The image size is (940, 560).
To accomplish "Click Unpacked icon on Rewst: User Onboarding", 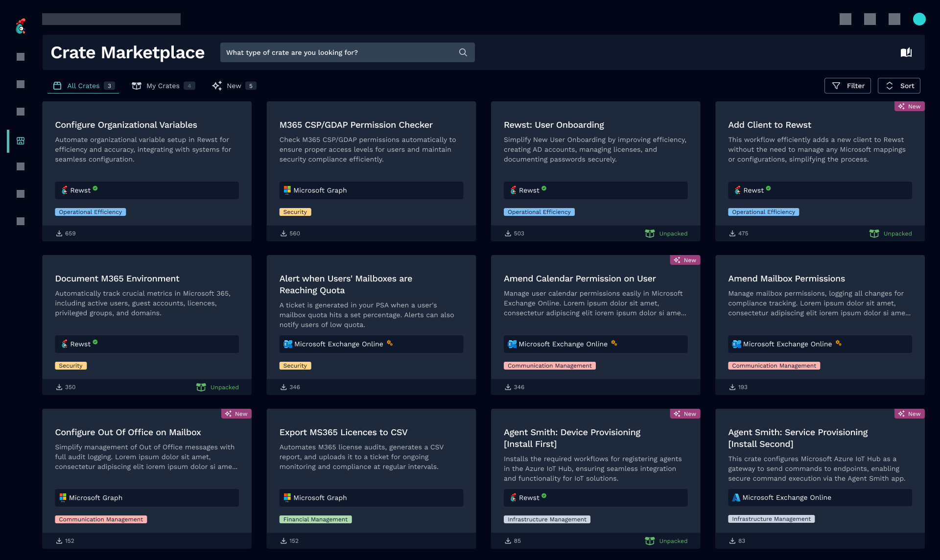I will [650, 233].
